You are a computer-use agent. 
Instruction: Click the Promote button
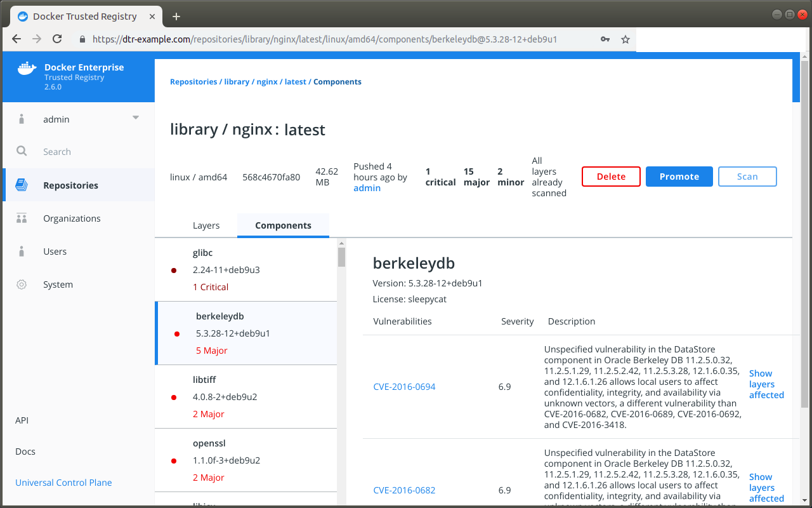click(x=679, y=177)
